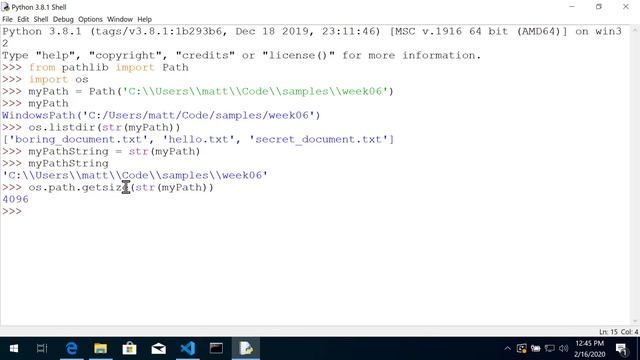Click 'boring_document.txt' in the output
Image resolution: width=640 pixels, height=360 pixels.
click(x=78, y=140)
